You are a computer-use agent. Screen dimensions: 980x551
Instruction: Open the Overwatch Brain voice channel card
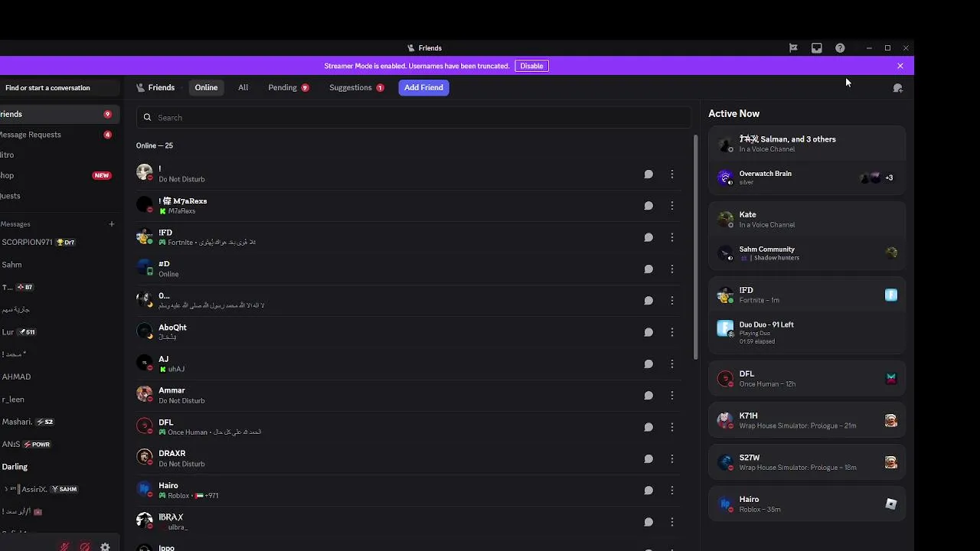pos(807,178)
